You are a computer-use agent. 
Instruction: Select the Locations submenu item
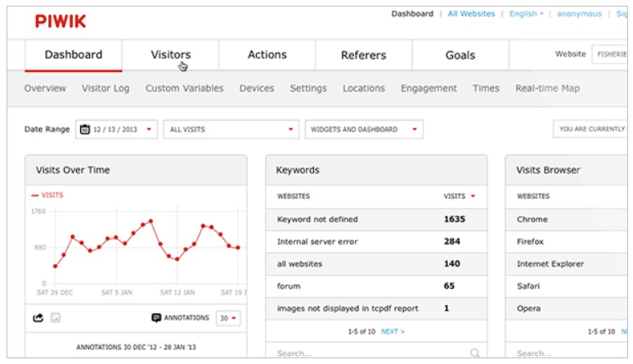[364, 88]
